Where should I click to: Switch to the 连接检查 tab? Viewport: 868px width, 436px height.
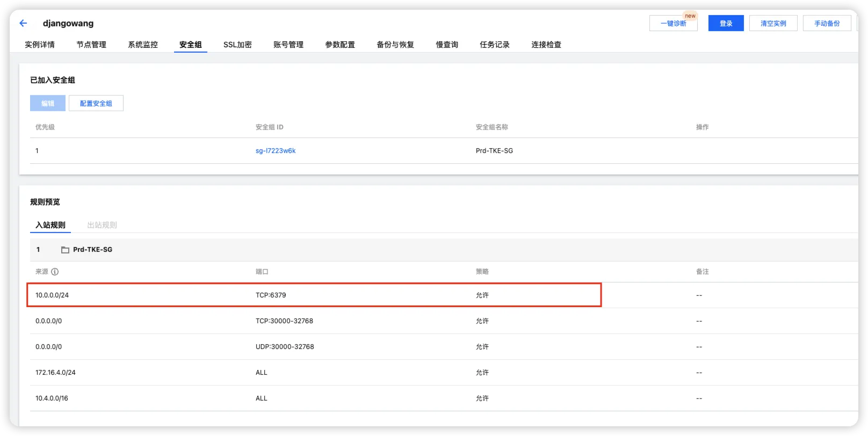click(x=546, y=45)
